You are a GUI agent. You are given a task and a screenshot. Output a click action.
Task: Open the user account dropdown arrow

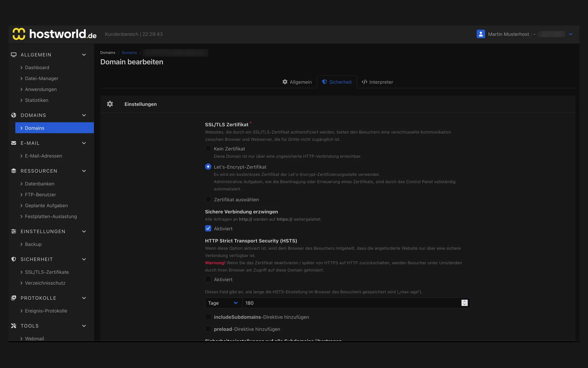[571, 34]
